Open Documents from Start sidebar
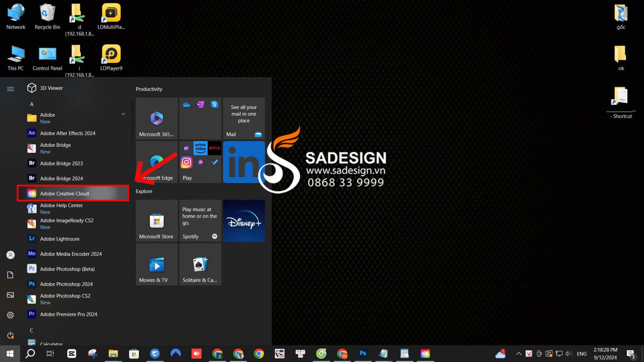The image size is (644, 362). 10,275
